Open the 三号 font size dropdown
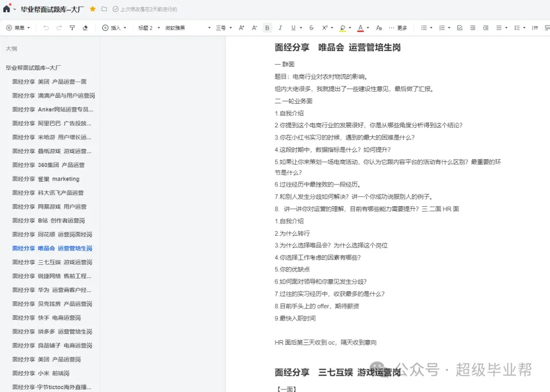Viewport: 550px width, 392px height. pos(224,27)
